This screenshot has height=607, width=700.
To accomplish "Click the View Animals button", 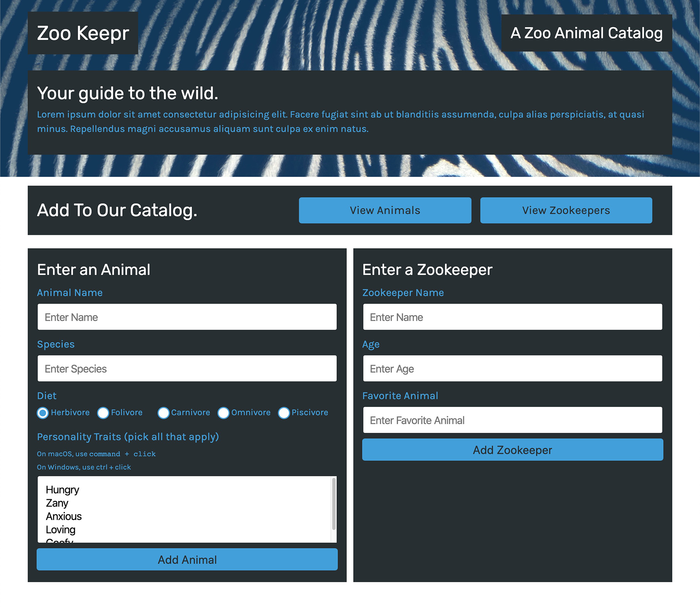I will [385, 210].
